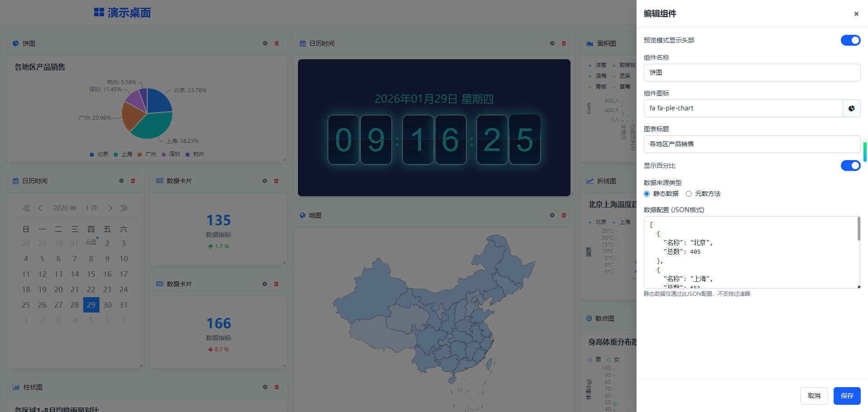Select the metadata method radio option
868x412 pixels.
coord(689,194)
